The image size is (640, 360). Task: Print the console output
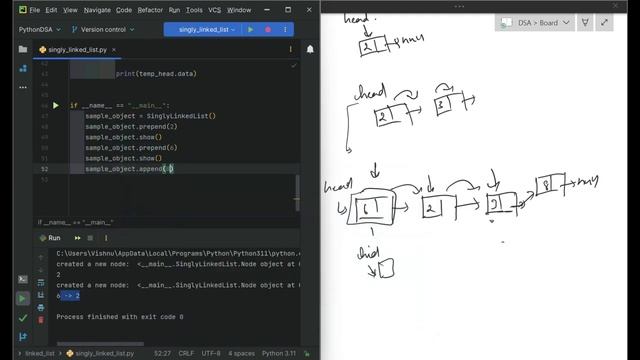(x=41, y=307)
